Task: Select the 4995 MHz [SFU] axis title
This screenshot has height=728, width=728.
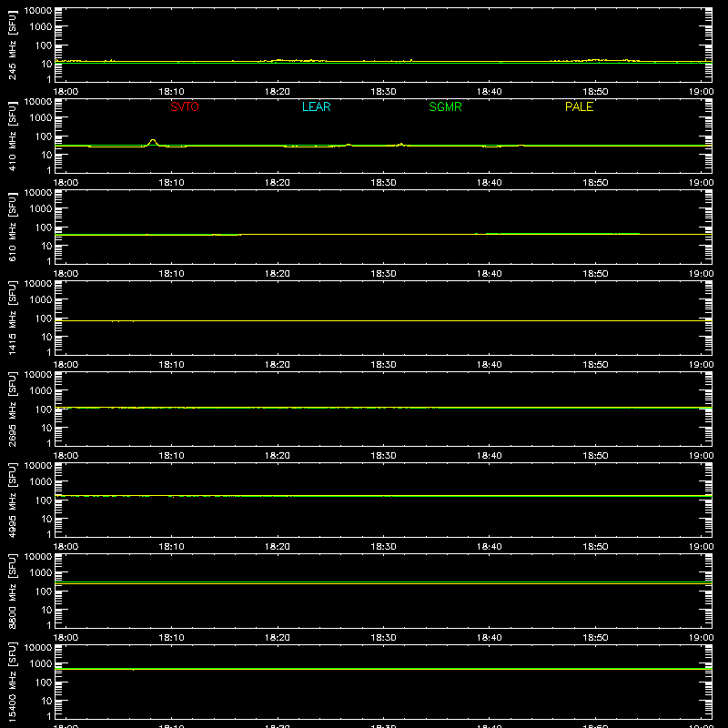Action: click(13, 500)
